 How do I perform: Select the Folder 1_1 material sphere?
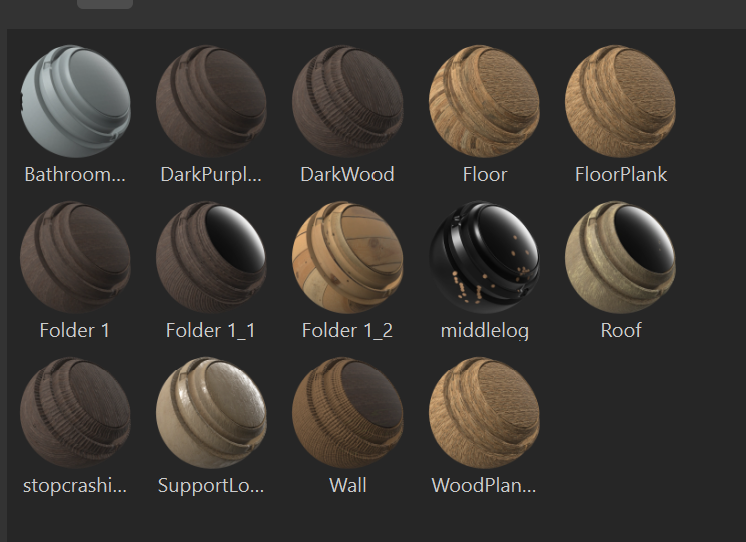click(x=211, y=257)
